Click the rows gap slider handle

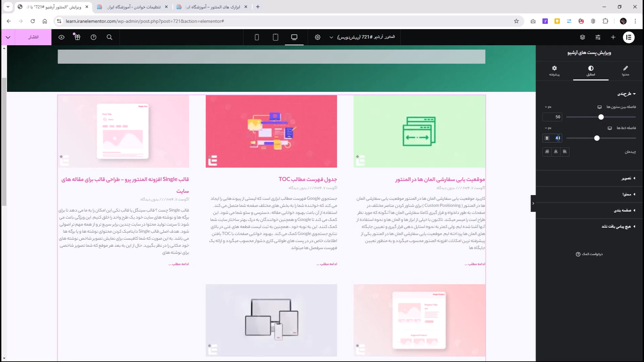597,138
